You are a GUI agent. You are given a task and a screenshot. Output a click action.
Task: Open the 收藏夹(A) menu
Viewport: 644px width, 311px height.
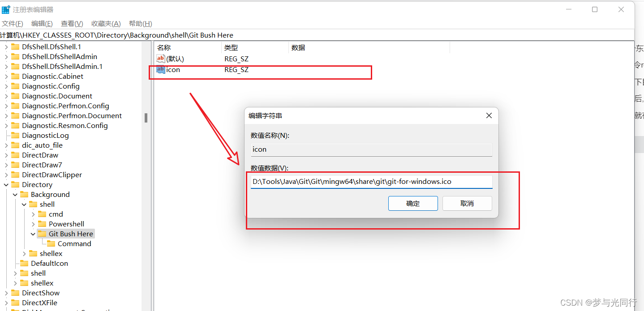click(106, 24)
